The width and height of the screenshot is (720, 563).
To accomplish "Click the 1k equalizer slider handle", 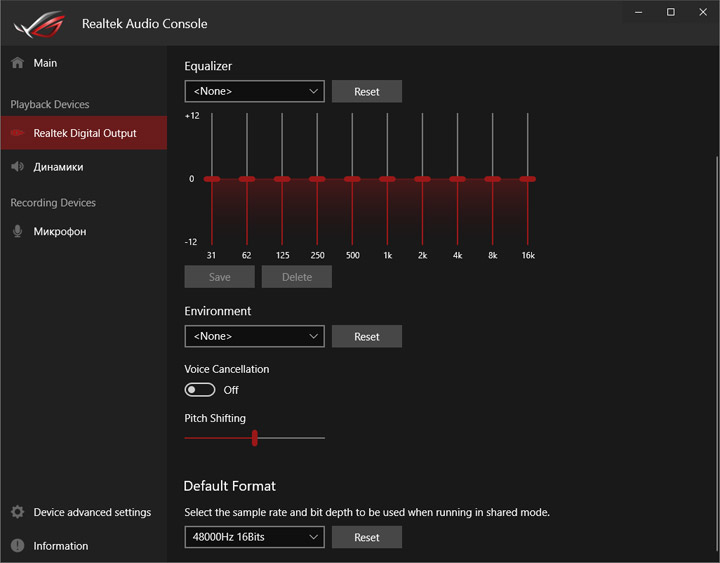I will coord(388,179).
